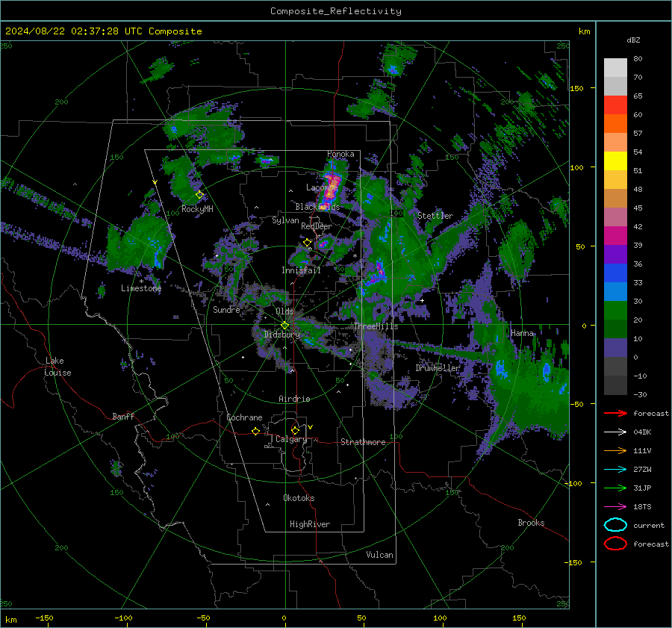Click the Sundre town label
672x628 pixels.
(226, 309)
